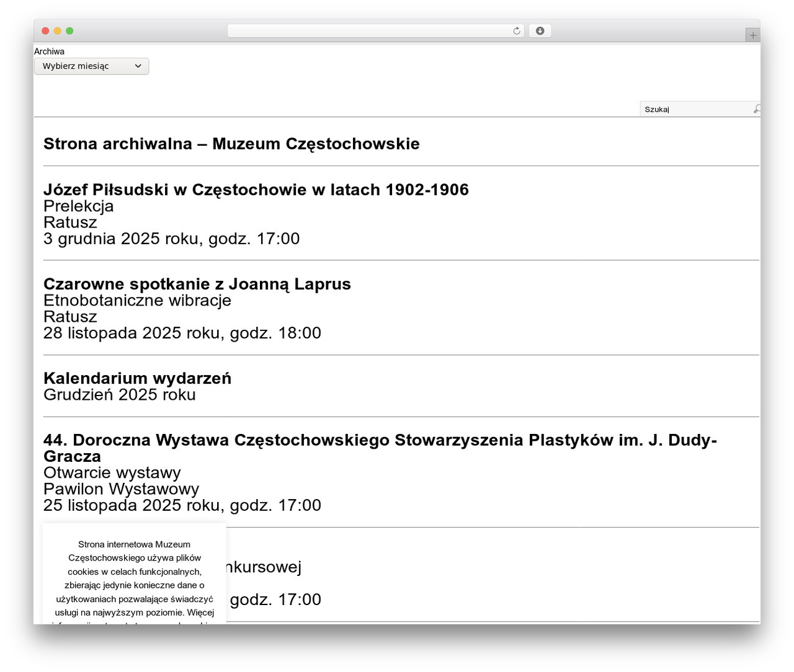
Task: Close the window with red button
Action: pyautogui.click(x=45, y=31)
